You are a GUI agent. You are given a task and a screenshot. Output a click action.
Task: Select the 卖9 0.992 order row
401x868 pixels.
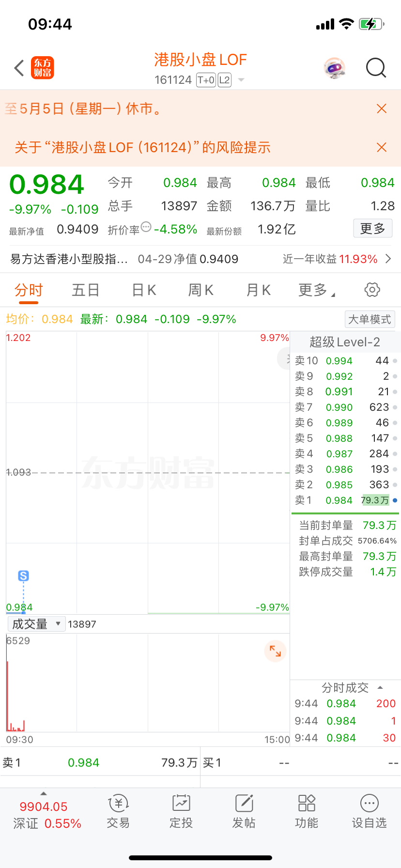pos(345,376)
